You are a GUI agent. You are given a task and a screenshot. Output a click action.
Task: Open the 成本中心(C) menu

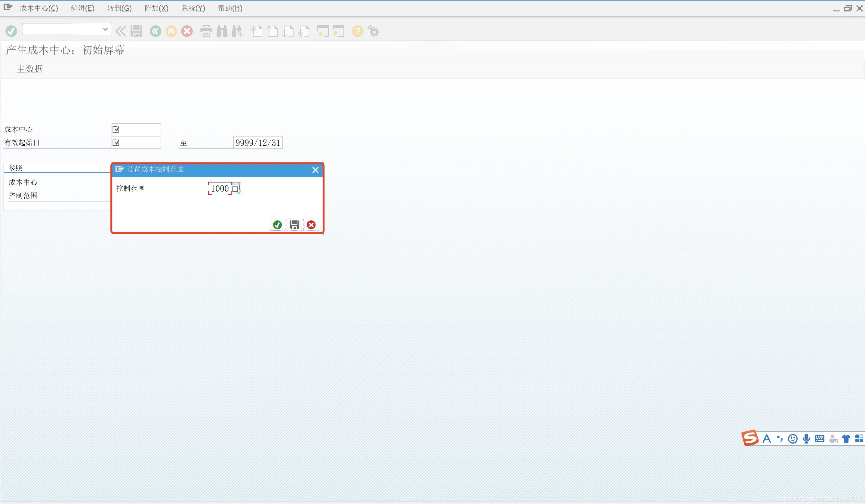(x=39, y=8)
